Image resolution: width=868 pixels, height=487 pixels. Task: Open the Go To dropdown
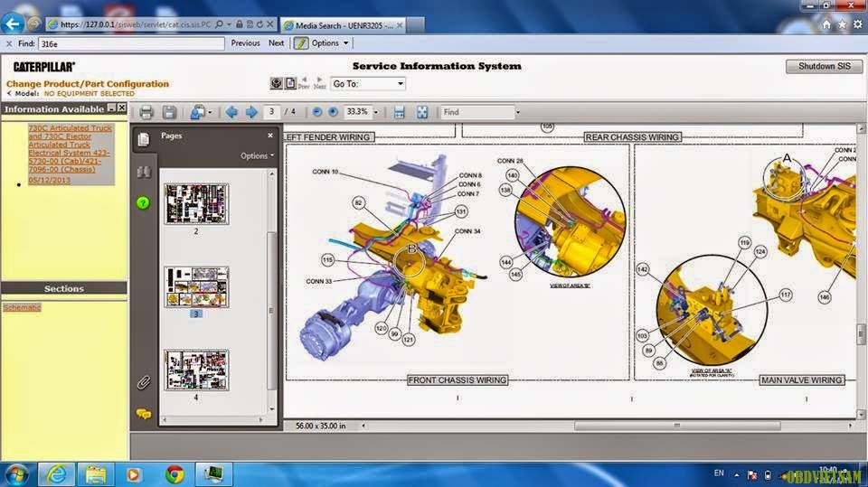(368, 84)
